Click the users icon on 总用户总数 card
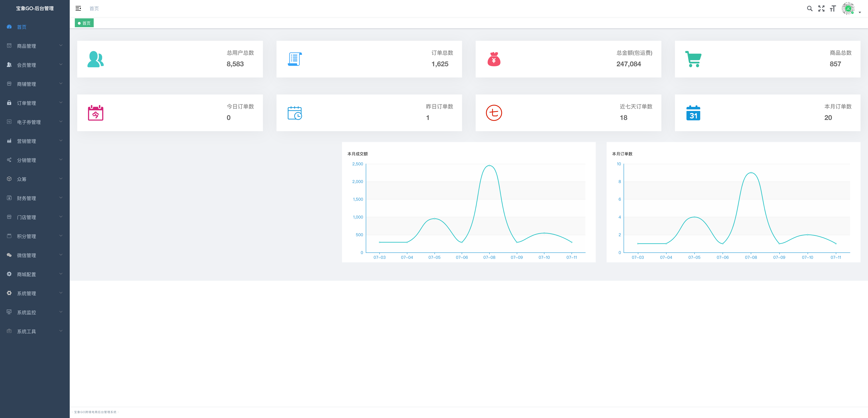The image size is (868, 418). tap(95, 59)
